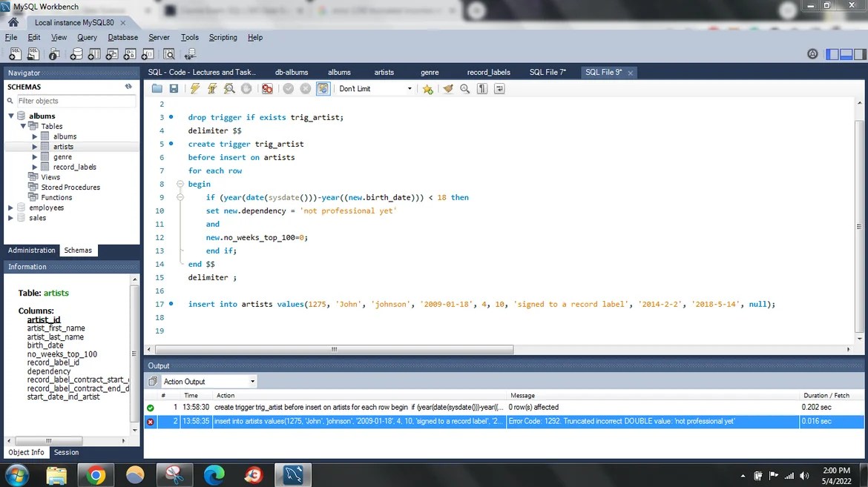Open the Database menu

122,37
